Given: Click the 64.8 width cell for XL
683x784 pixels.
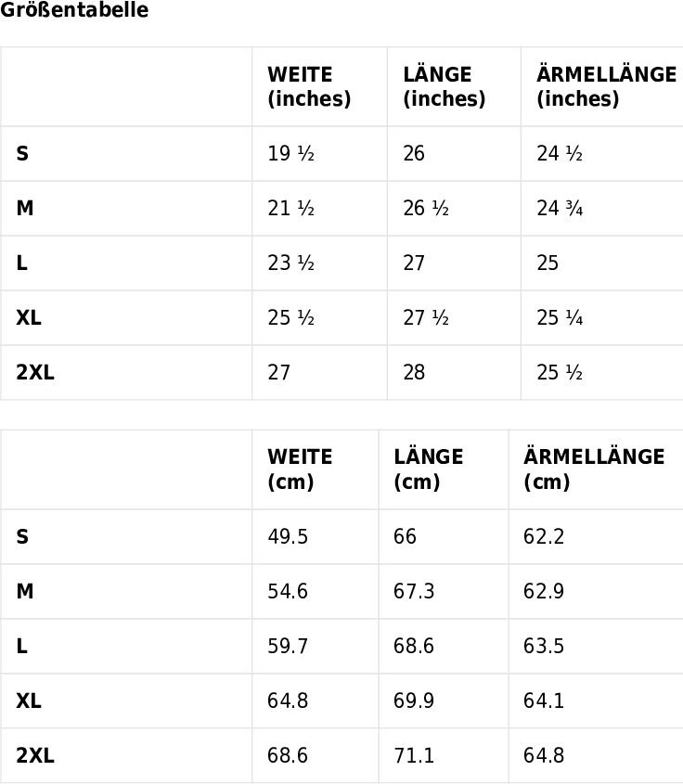Looking at the screenshot, I should 315,701.
